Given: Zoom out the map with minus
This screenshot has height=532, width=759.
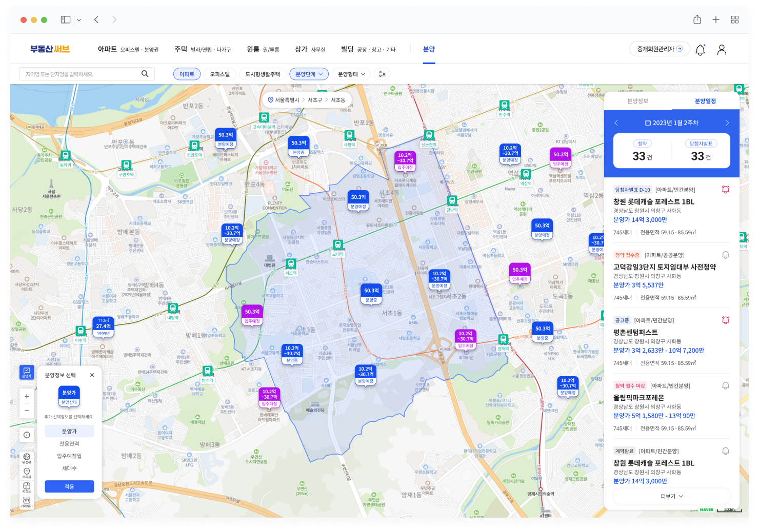Looking at the screenshot, I should point(27,411).
